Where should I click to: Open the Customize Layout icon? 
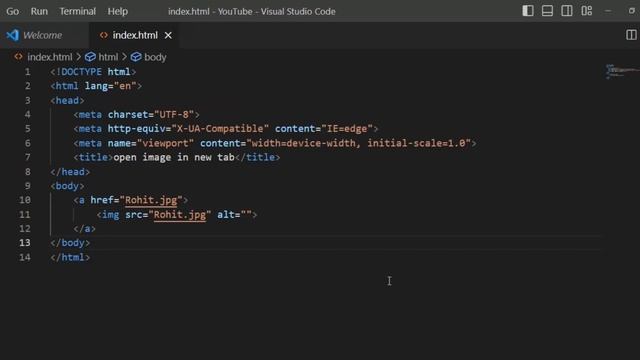587,11
